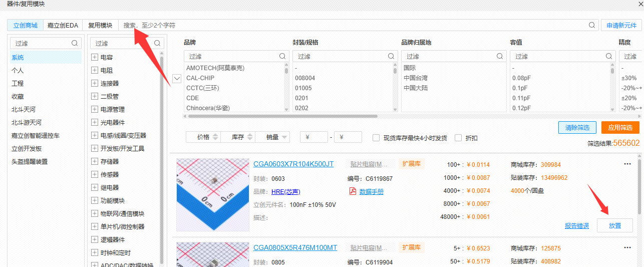Toggle 现货库存最快4小时发货 checkbox

click(x=376, y=138)
